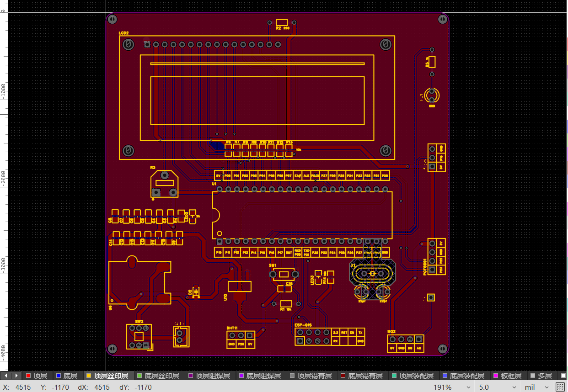Select the U10 regulator footprint

pos(240,286)
